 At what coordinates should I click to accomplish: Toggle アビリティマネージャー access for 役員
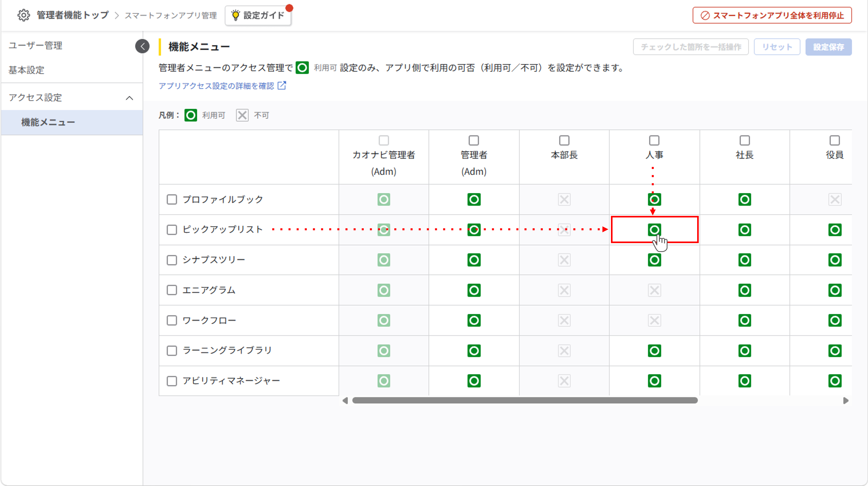click(x=835, y=381)
